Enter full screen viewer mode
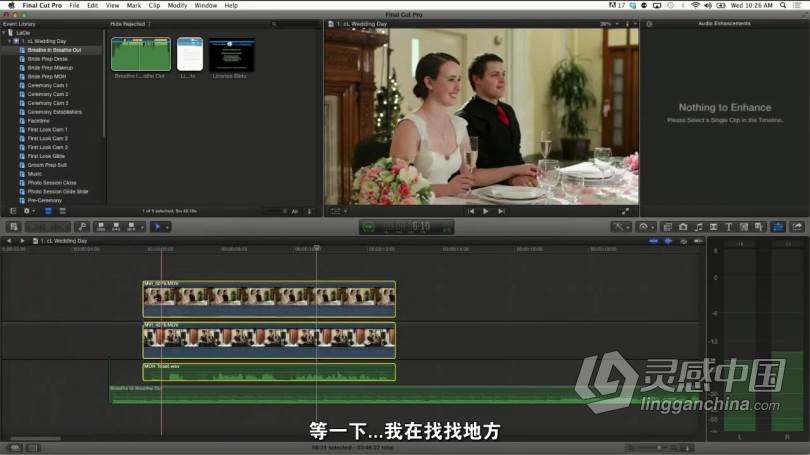The image size is (810, 455). (x=626, y=211)
